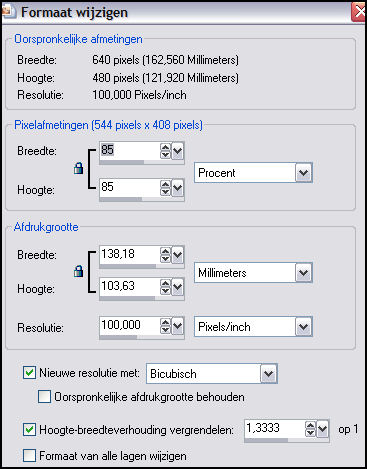Open the pixel Breedte 85 value dropdown

[178, 151]
